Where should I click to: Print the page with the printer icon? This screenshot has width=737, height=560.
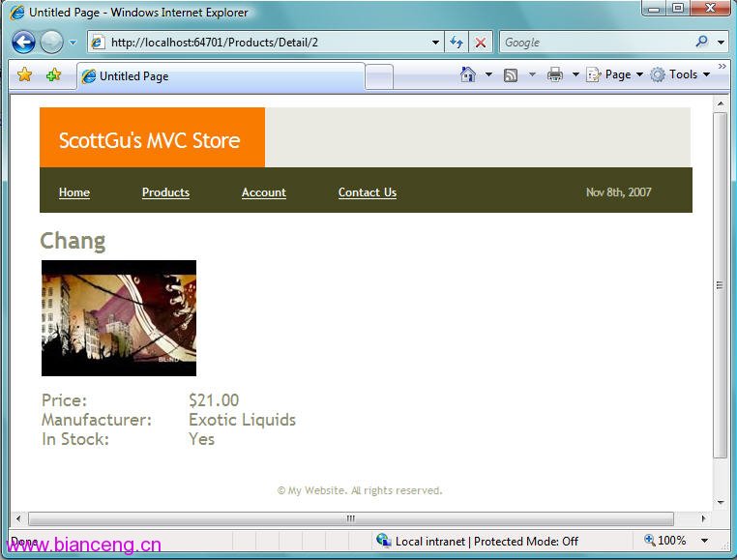click(x=555, y=74)
